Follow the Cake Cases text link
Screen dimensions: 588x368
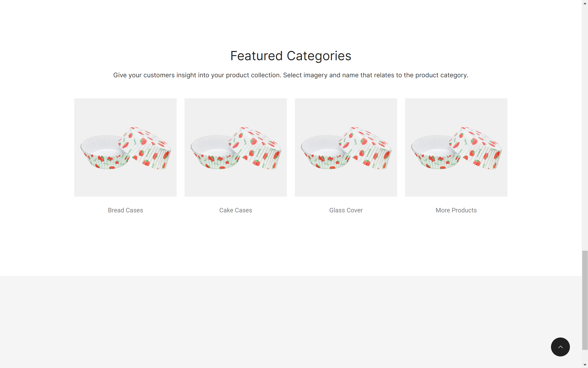[x=236, y=210]
